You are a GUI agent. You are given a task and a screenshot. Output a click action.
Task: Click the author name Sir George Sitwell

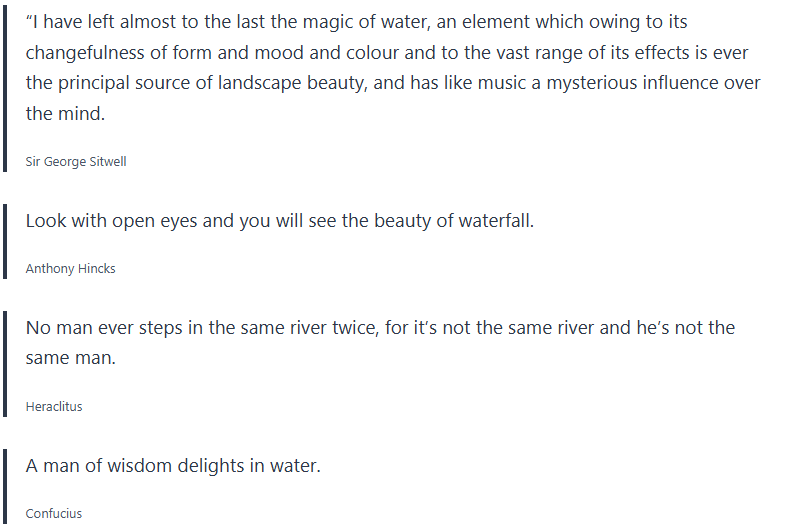(x=76, y=161)
